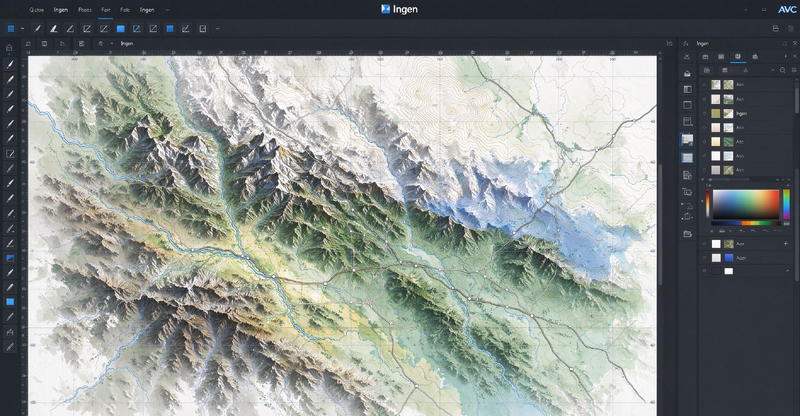Click inside the main color gradient field
The height and width of the screenshot is (416, 800).
click(x=745, y=205)
